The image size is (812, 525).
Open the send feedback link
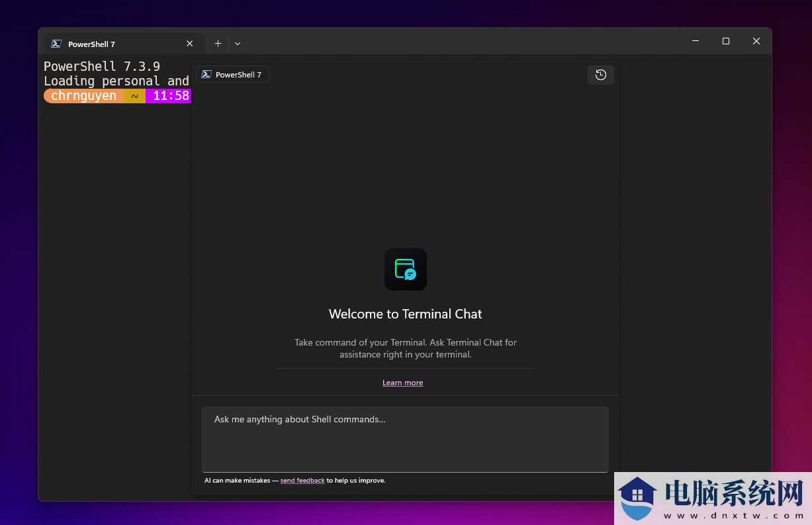[302, 481]
